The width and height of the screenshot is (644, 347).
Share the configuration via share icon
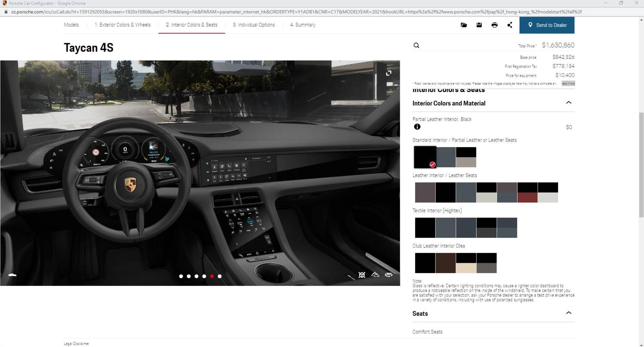510,25
